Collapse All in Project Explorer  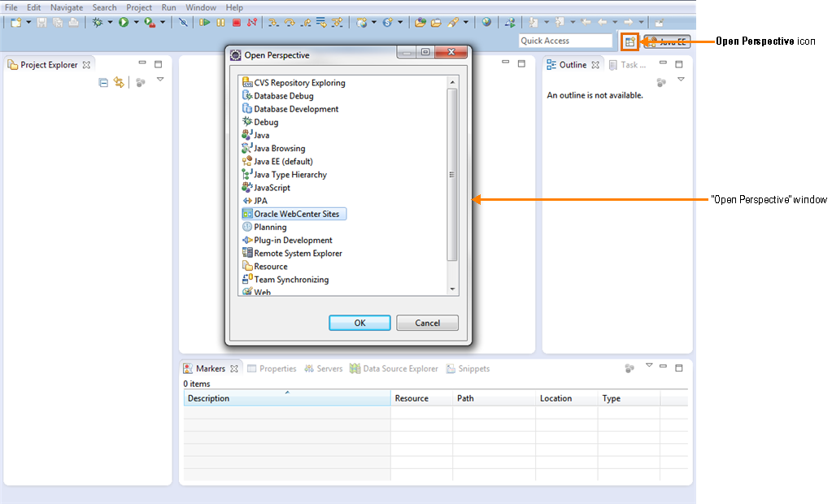coord(103,83)
